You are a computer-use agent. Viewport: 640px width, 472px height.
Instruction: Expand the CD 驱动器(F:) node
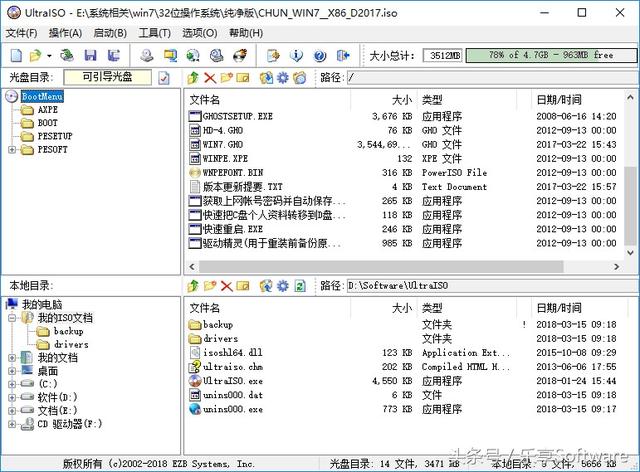click(x=12, y=424)
